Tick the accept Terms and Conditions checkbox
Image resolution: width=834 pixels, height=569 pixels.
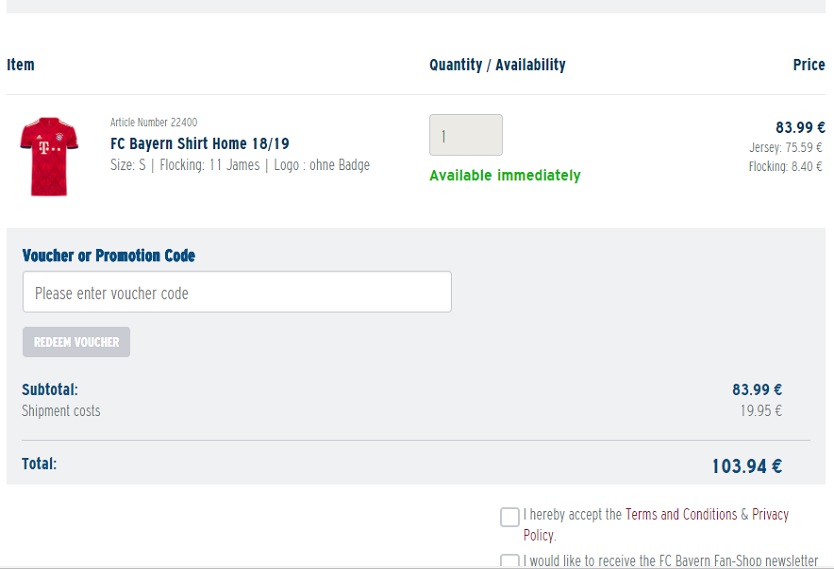click(510, 517)
